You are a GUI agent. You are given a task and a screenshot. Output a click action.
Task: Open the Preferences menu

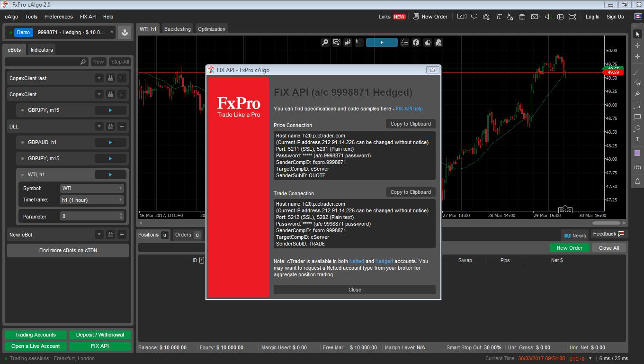point(59,17)
